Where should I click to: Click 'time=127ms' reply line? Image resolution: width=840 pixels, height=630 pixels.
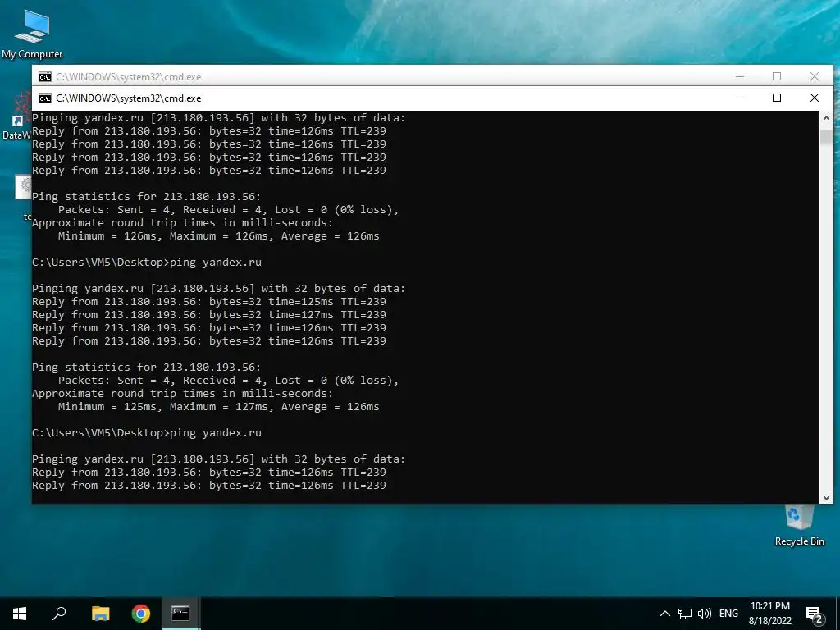209,315
